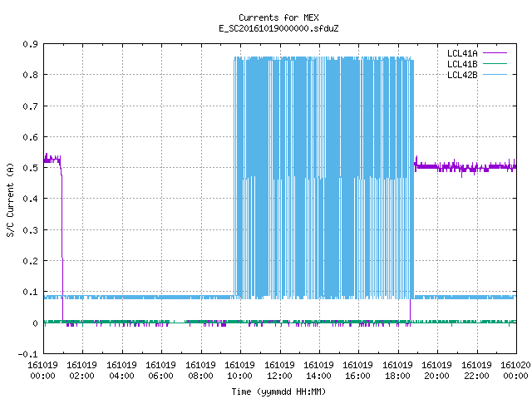Click the x-axis tick '161019 04:00'

[x=121, y=371]
